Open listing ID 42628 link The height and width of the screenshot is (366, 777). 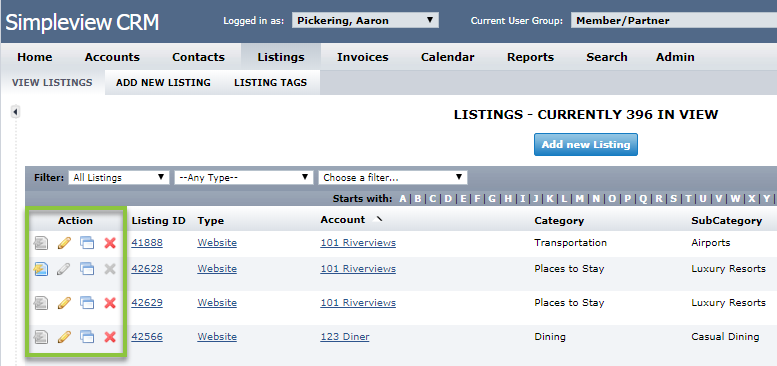(147, 269)
